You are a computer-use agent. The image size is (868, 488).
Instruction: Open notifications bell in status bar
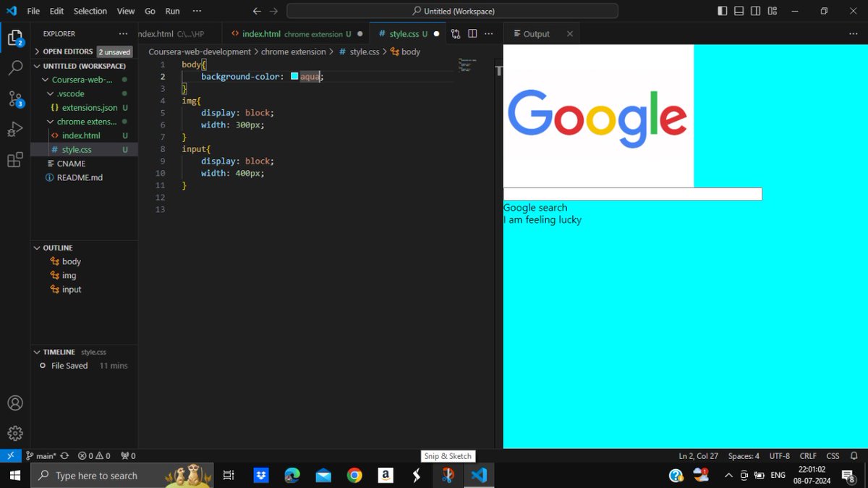tap(854, 456)
